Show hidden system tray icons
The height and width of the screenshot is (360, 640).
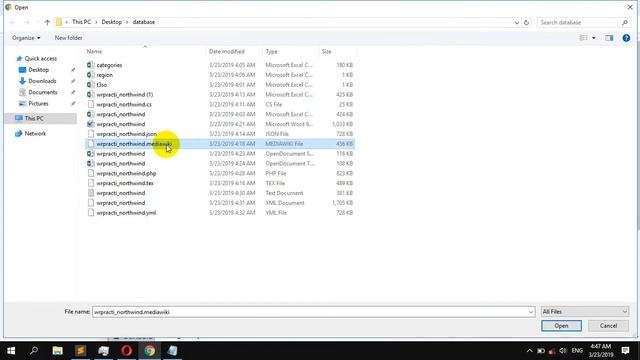(529, 351)
